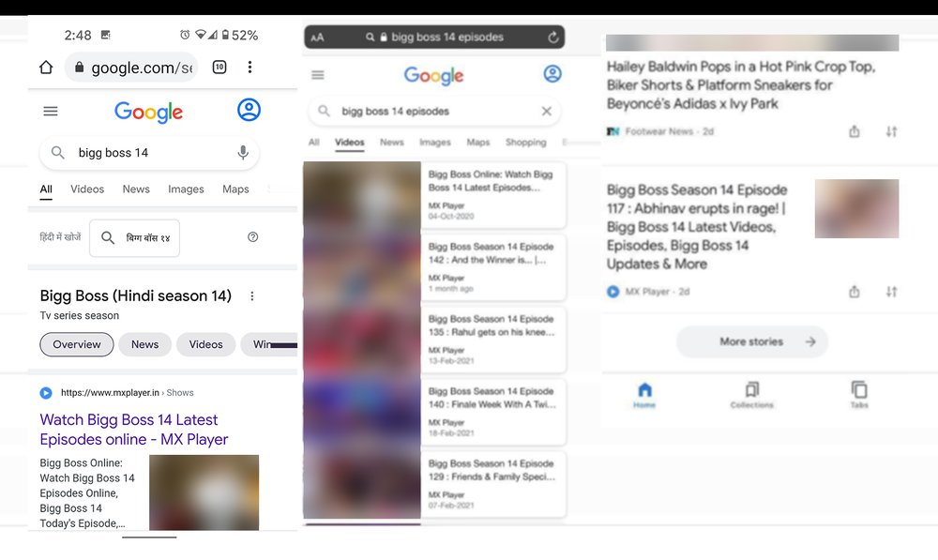This screenshot has height=560, width=938.
Task: Click the middle phone address bar 'bigg boss 14 episodes'
Action: (434, 38)
